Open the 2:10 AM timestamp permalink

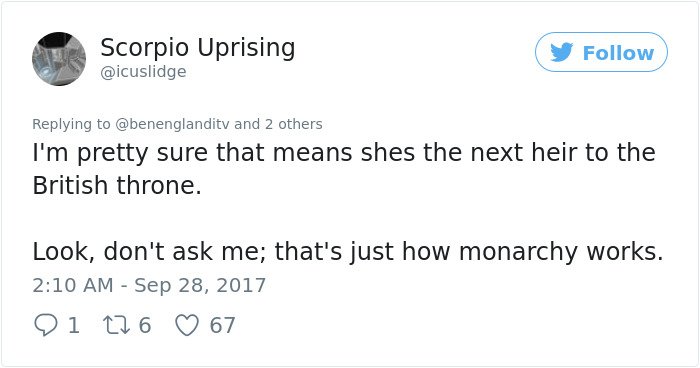tap(73, 285)
